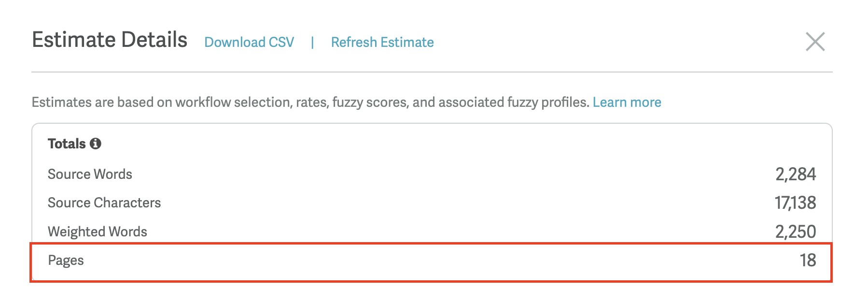Image resolution: width=868 pixels, height=289 pixels.
Task: Refresh the estimate
Action: tap(382, 43)
